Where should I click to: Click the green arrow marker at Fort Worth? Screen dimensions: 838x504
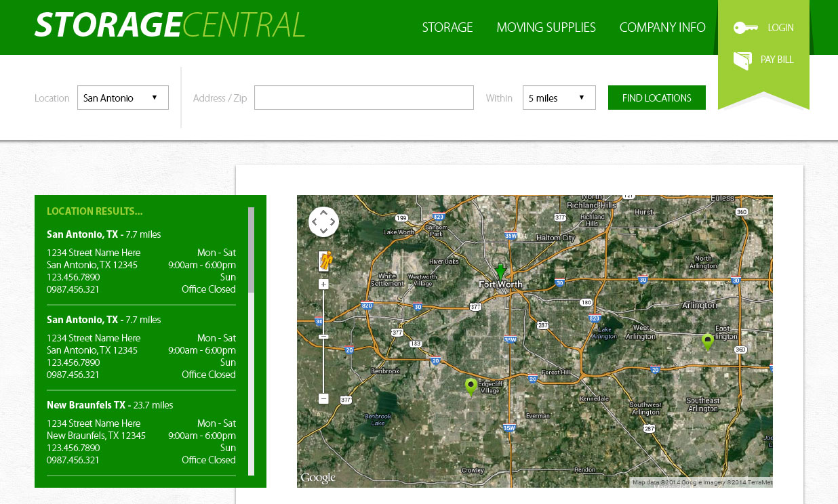click(500, 271)
